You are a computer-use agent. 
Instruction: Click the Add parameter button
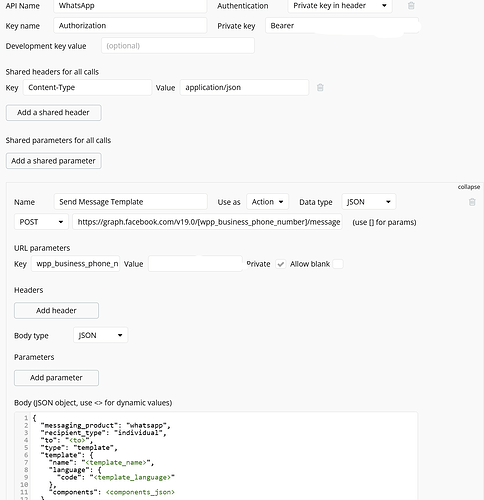tap(56, 378)
